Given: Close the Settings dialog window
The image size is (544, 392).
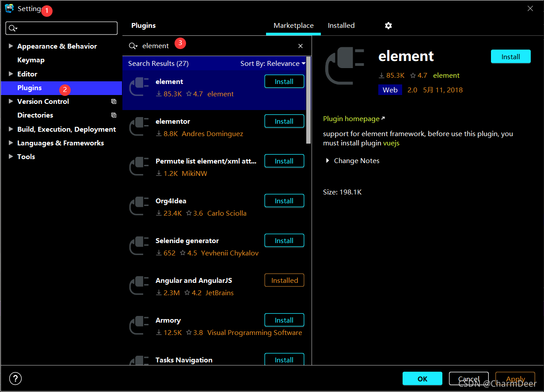Looking at the screenshot, I should (x=530, y=8).
